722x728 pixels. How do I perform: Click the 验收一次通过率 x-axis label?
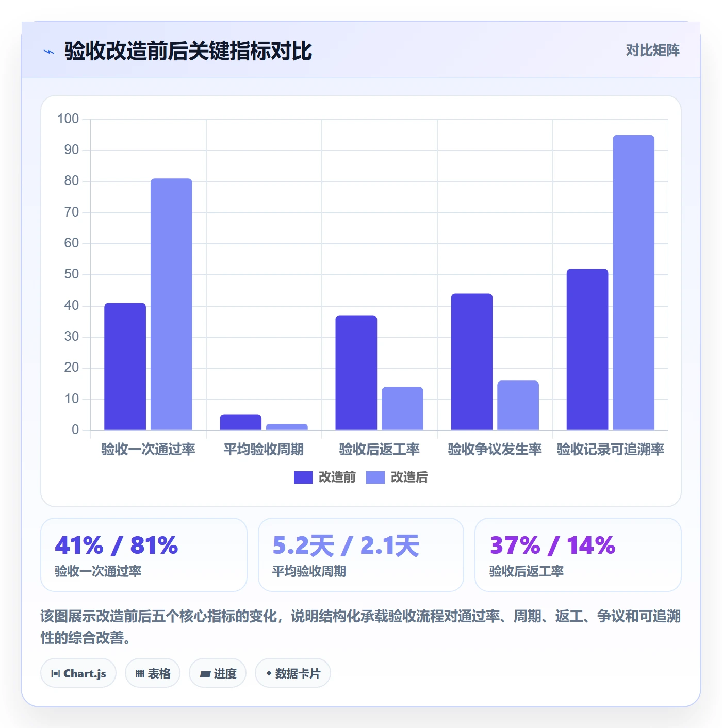(x=148, y=450)
